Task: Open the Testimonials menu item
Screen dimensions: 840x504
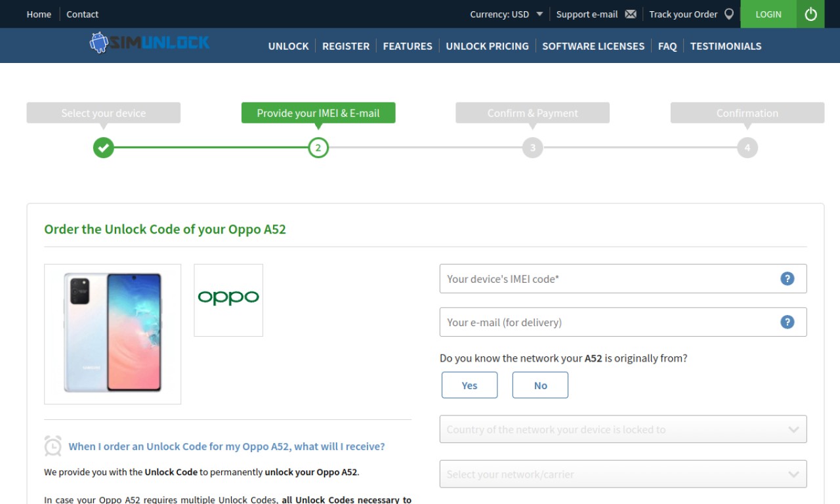Action: click(726, 46)
